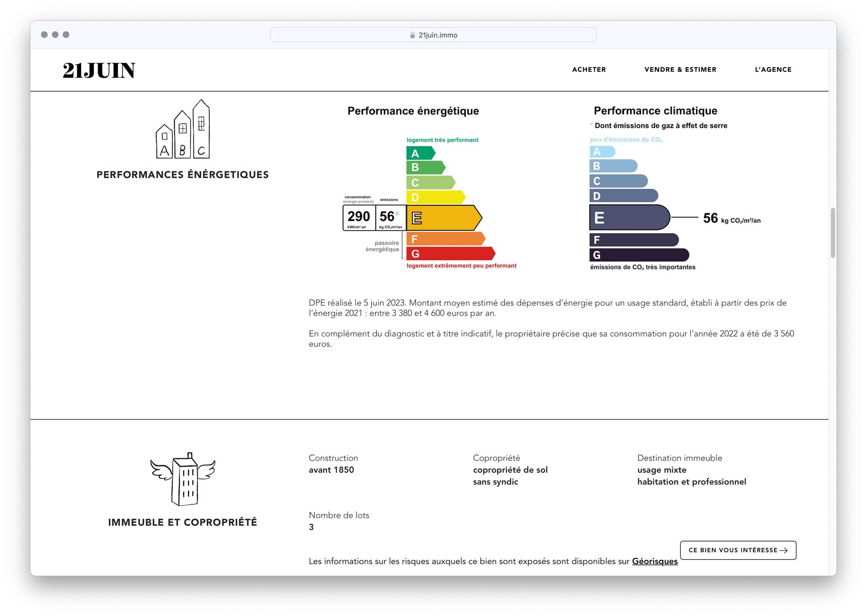Click the padlock icon in address bar

pos(412,35)
